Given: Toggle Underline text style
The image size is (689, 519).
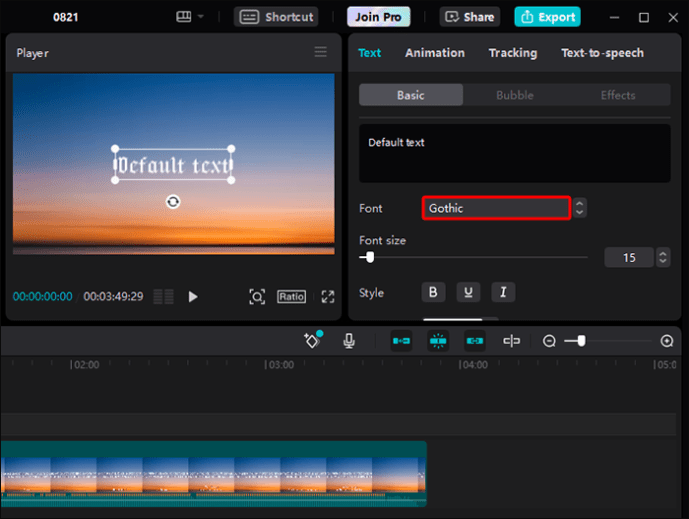Looking at the screenshot, I should (468, 292).
